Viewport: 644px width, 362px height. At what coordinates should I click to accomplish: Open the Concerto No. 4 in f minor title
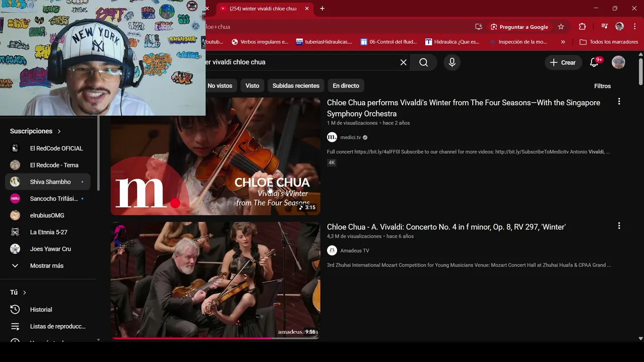point(446,227)
